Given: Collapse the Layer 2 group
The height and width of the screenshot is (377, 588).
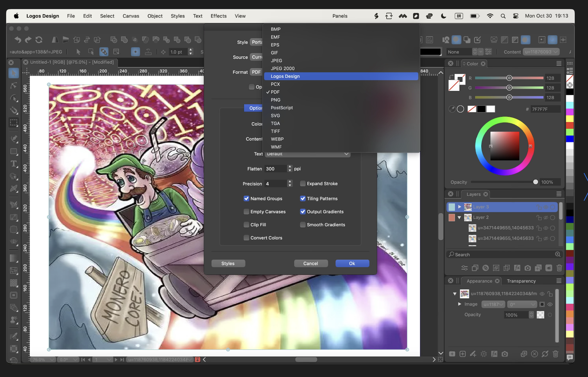Looking at the screenshot, I should (x=459, y=218).
